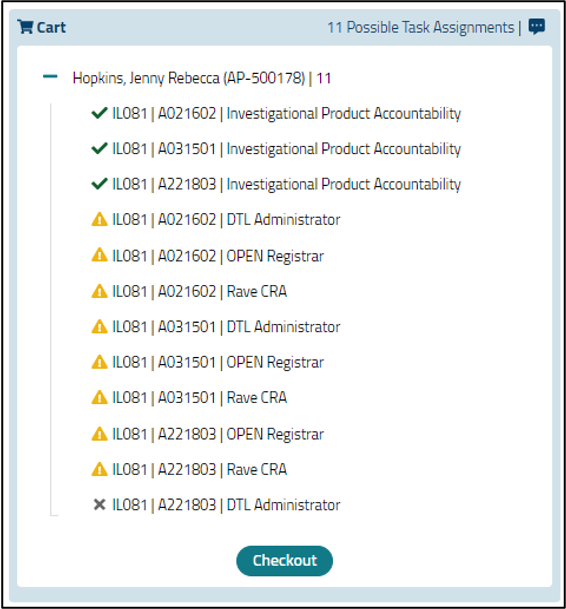Viewport: 566px width, 609px height.
Task: Select 'IL081 | A221803 | Rave CRA' text
Action: 200,470
